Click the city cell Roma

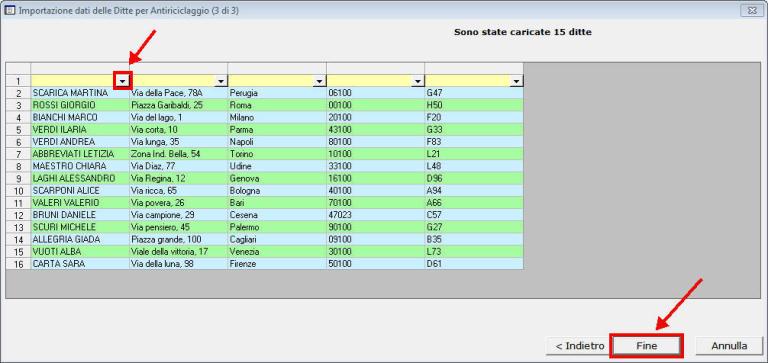(x=277, y=105)
